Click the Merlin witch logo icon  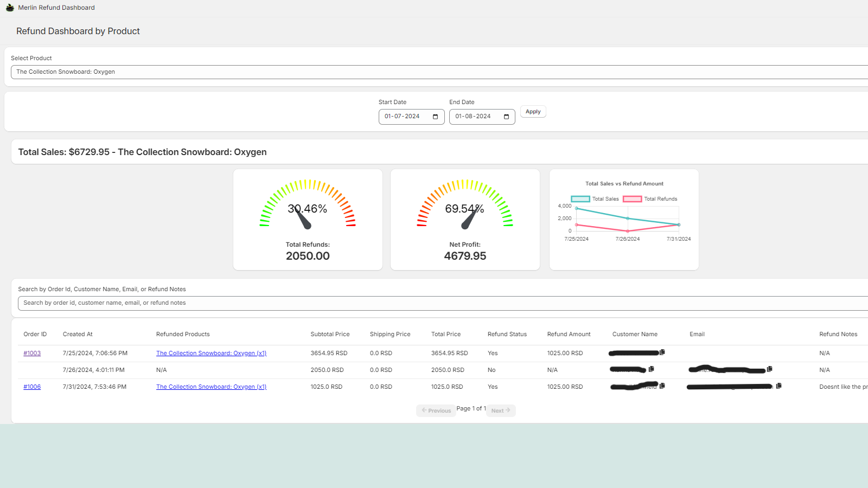click(x=10, y=8)
